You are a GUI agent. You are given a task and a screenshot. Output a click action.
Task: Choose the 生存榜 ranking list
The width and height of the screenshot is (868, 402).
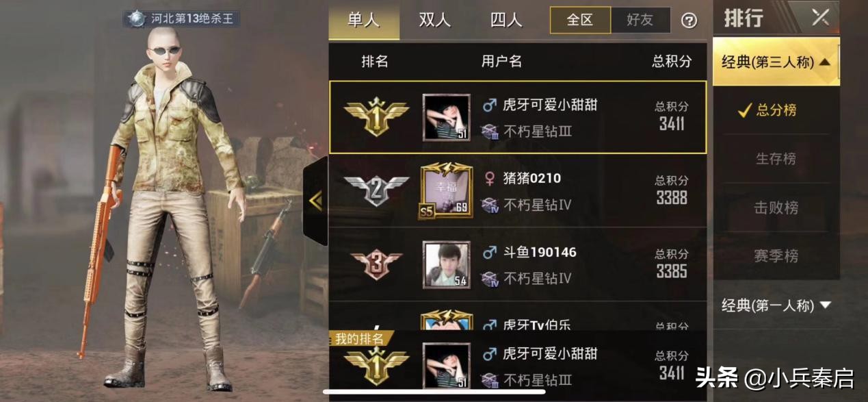pos(776,159)
